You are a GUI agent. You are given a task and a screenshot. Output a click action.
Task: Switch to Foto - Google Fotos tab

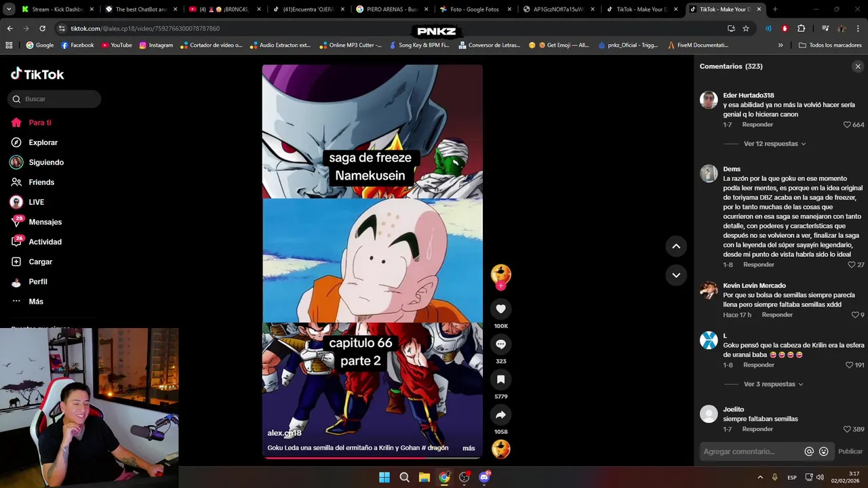475,9
